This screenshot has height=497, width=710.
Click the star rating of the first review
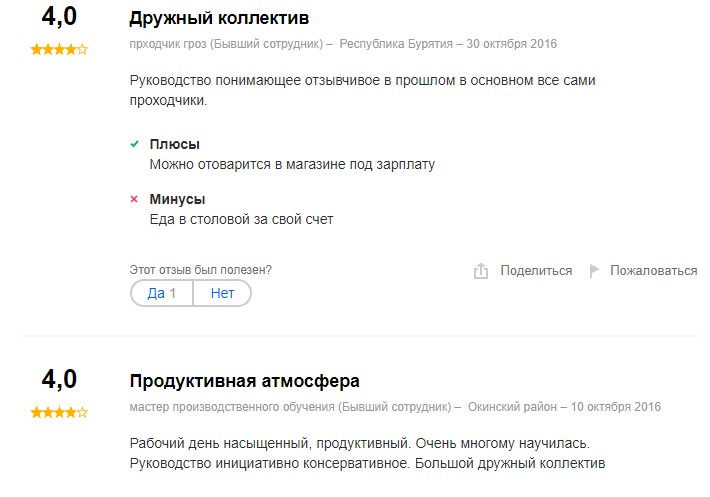[x=59, y=49]
